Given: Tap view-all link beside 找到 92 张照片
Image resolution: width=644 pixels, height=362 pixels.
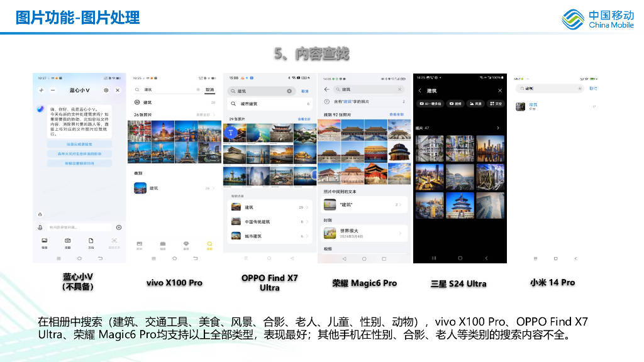Looking at the screenshot, I should click(396, 114).
